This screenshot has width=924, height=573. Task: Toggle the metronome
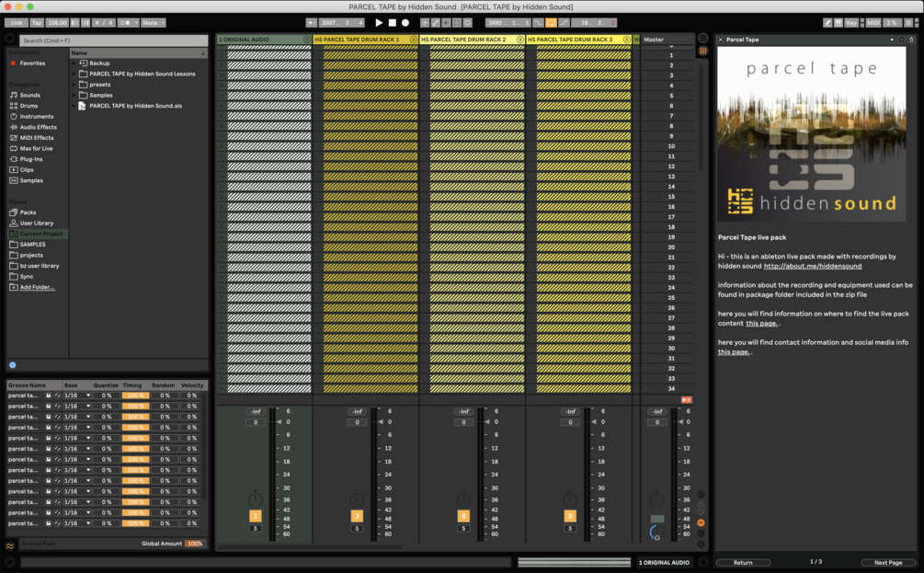coord(124,22)
